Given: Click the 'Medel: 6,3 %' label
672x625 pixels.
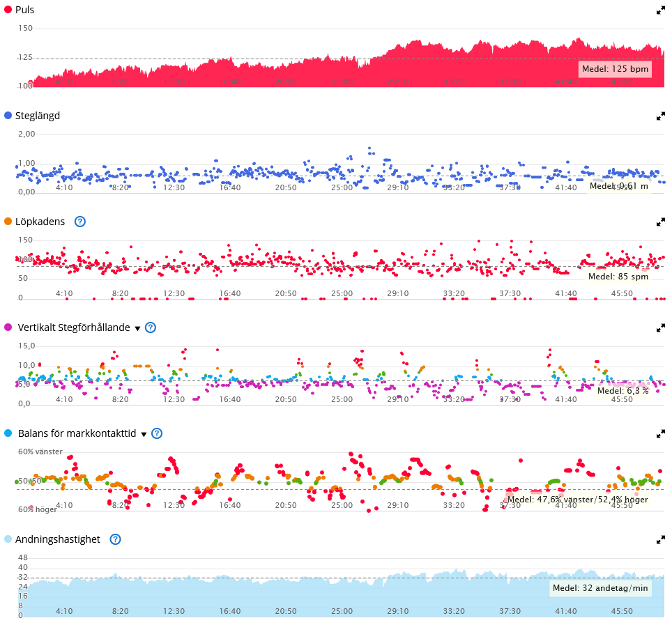Looking at the screenshot, I should [623, 391].
